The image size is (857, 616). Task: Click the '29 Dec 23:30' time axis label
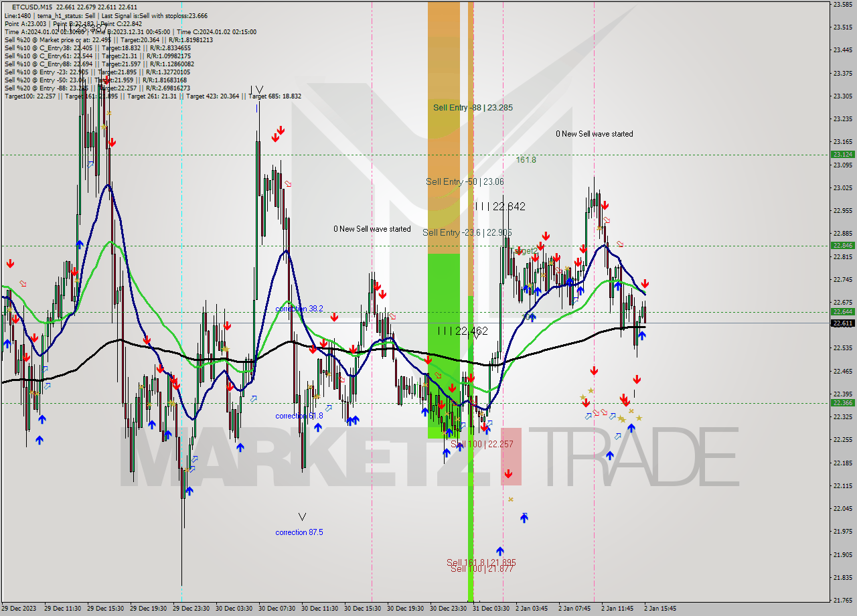(190, 609)
